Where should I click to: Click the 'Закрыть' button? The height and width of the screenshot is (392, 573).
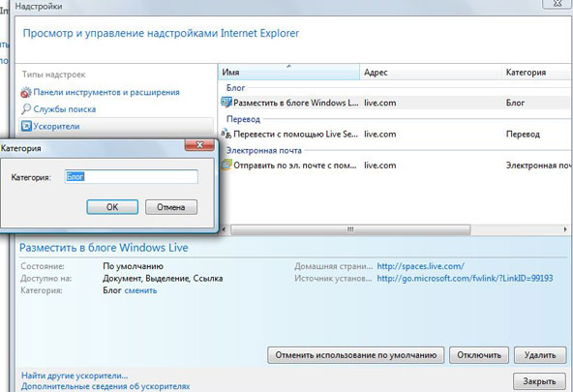[539, 381]
